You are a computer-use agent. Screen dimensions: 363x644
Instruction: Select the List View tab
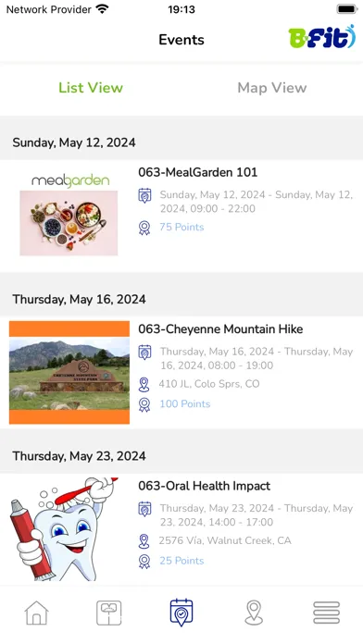[x=91, y=88]
